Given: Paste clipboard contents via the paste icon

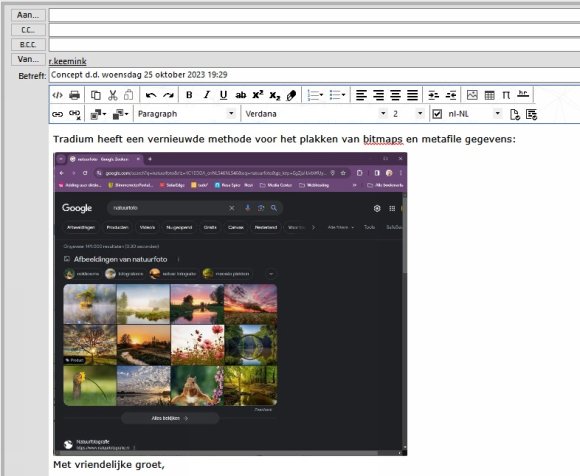Looking at the screenshot, I should [x=128, y=95].
